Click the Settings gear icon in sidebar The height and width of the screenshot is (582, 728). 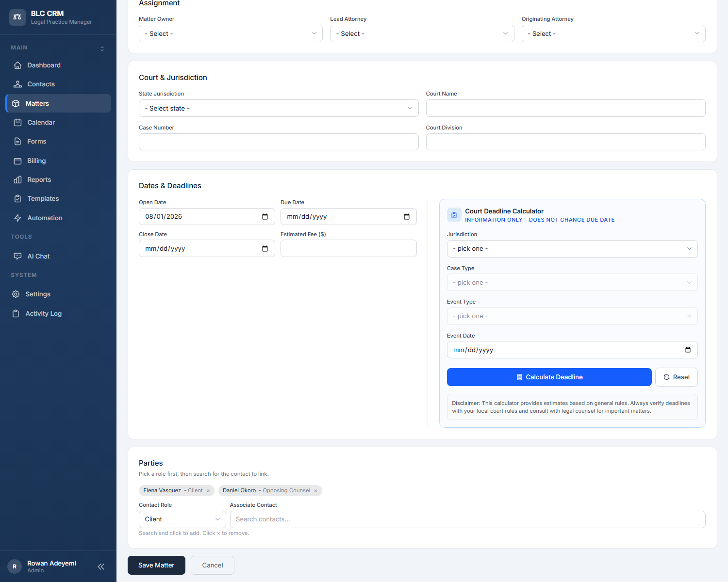click(x=16, y=294)
